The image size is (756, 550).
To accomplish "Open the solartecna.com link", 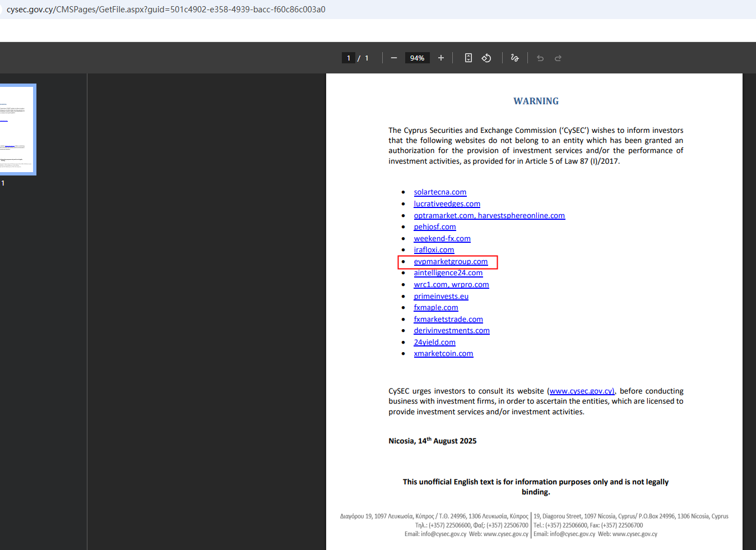I will (x=440, y=192).
